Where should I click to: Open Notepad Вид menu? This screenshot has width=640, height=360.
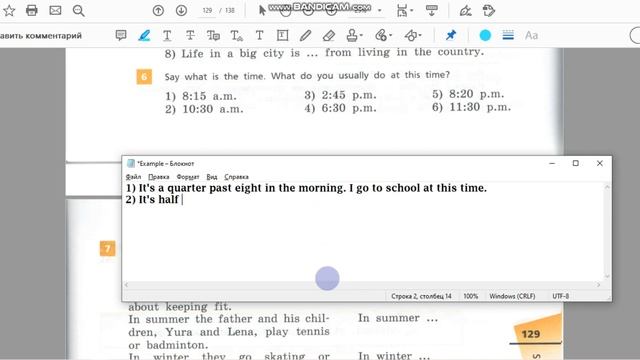(211, 177)
